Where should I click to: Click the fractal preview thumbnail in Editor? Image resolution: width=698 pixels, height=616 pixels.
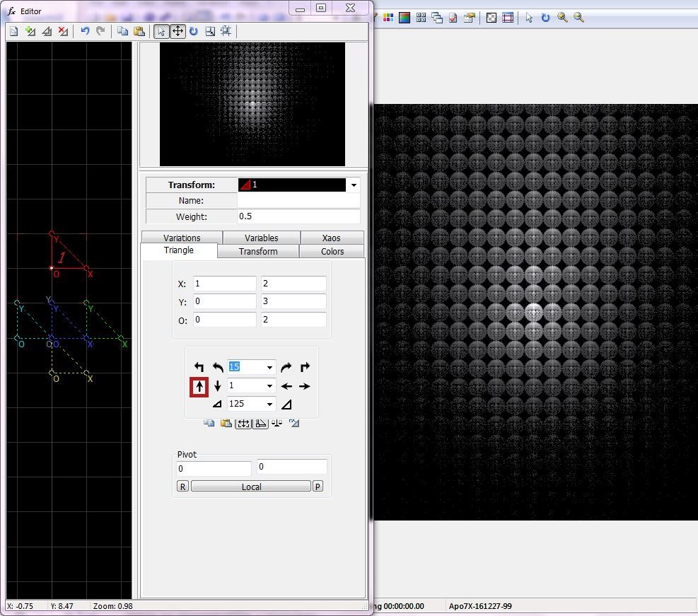[252, 104]
